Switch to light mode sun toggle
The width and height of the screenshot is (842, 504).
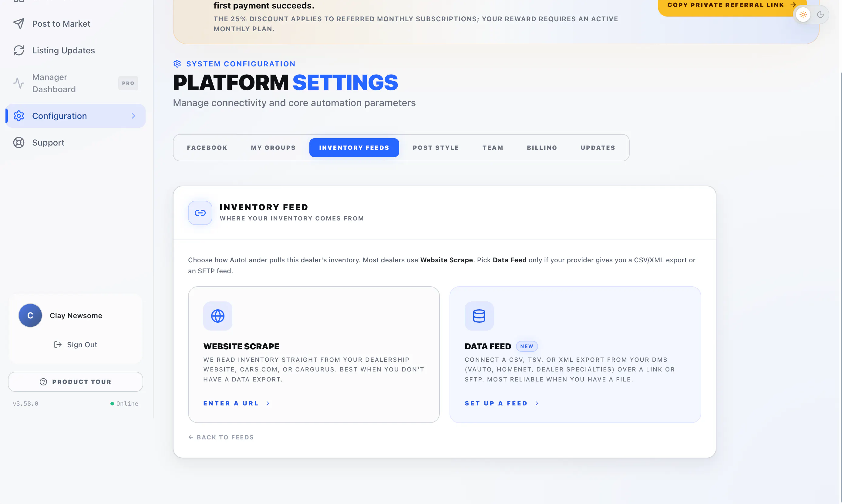click(x=803, y=15)
